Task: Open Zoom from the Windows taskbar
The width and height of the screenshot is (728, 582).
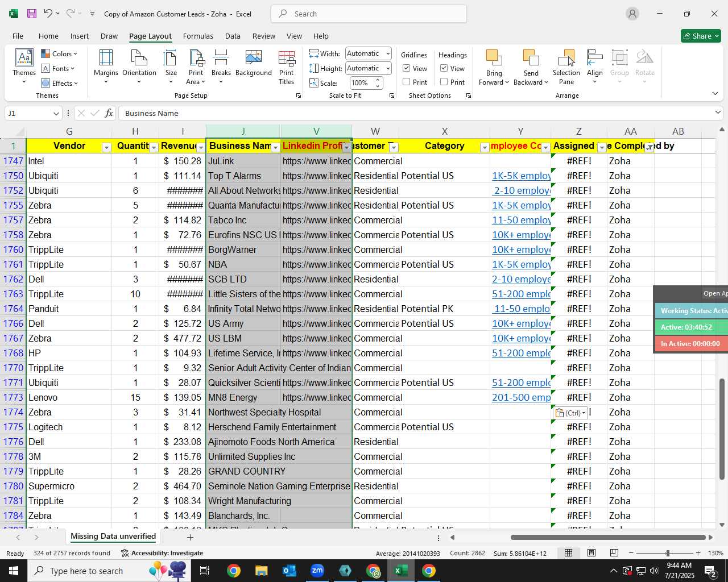Action: (x=317, y=571)
